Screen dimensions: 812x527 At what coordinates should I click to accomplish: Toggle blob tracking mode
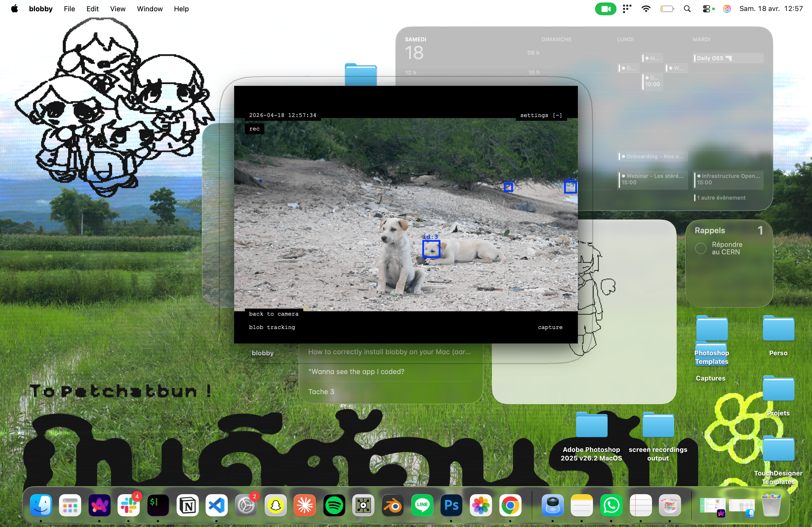click(x=272, y=327)
